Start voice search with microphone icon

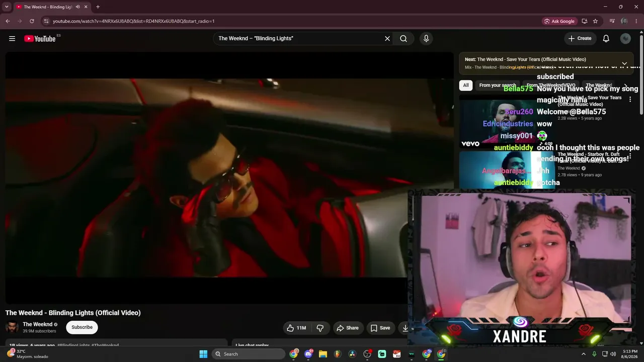tap(426, 39)
